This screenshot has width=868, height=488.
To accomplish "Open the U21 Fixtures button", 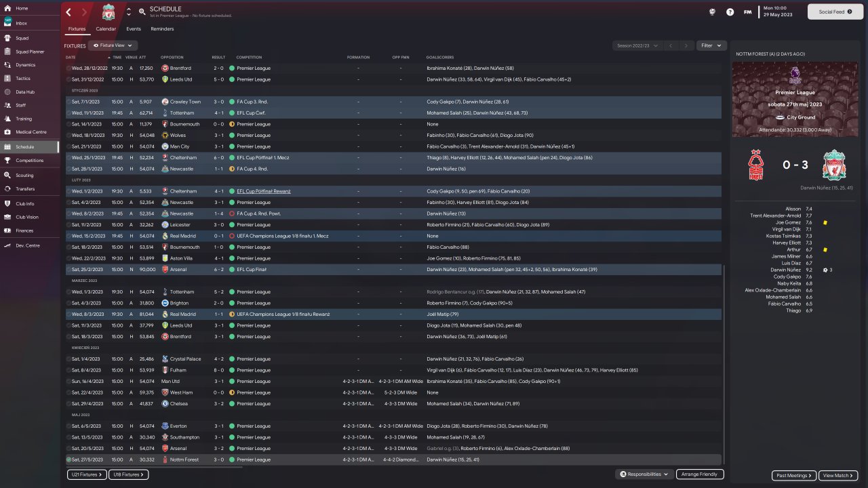I will click(x=87, y=474).
